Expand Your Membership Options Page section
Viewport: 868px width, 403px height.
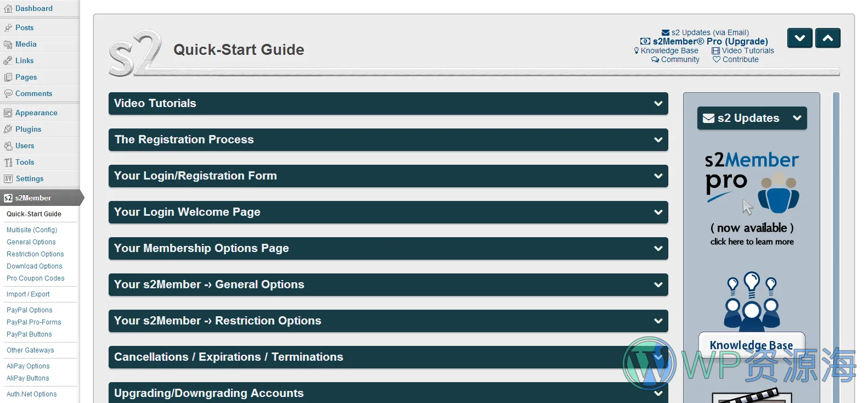point(388,249)
